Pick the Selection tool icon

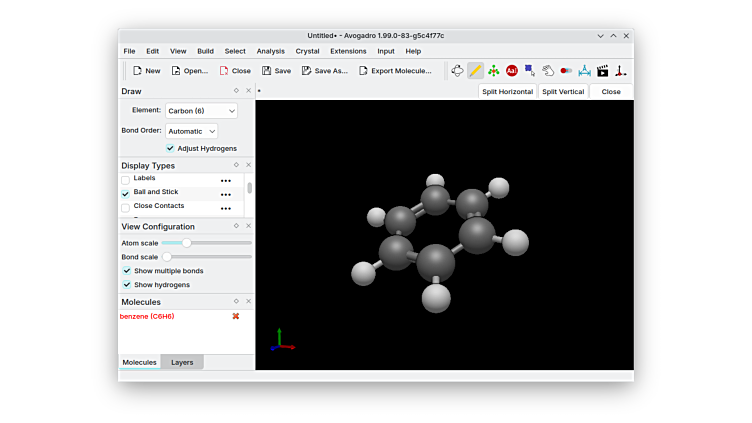[x=530, y=71]
